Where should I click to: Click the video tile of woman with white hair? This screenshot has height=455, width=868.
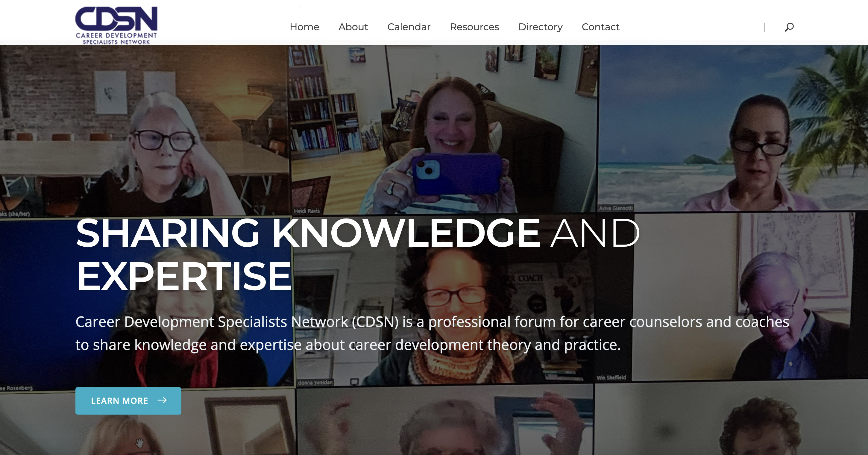click(144, 130)
